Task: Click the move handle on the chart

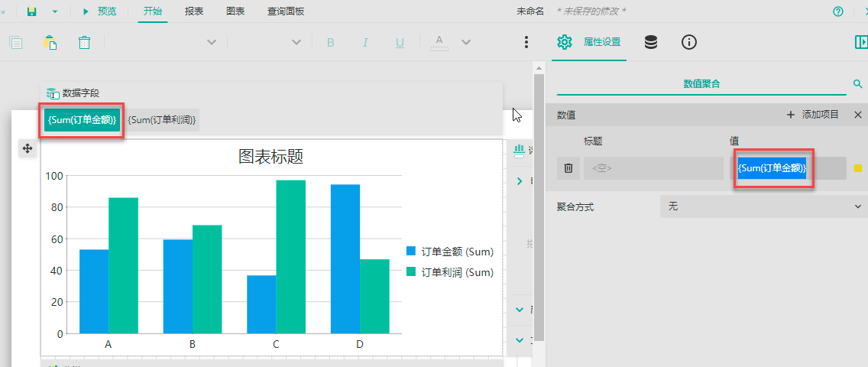Action: coord(28,148)
